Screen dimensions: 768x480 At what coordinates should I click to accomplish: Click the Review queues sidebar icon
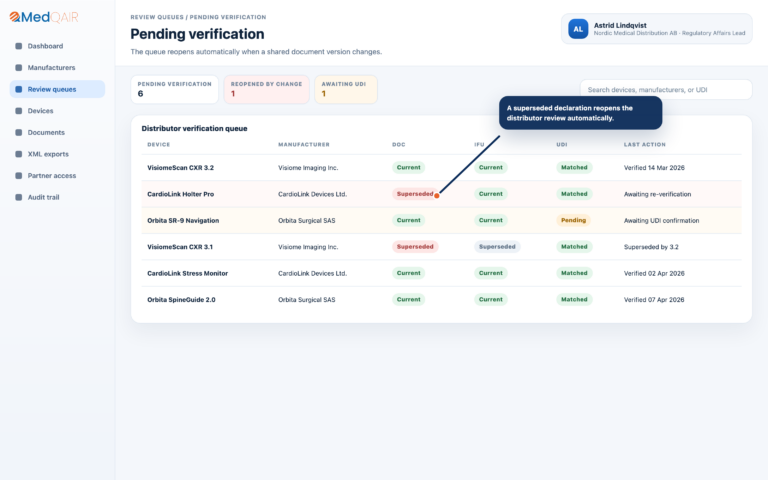[19, 89]
